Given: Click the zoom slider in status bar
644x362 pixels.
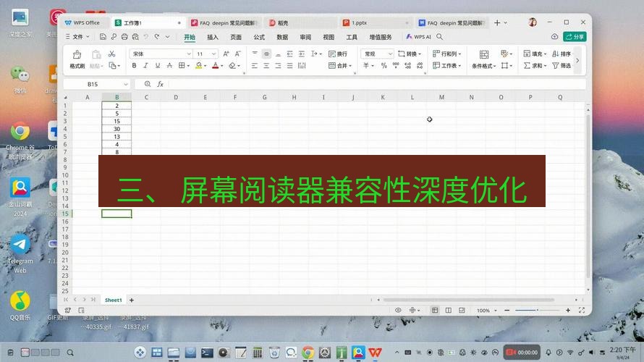Looking at the screenshot, I should tap(537, 310).
